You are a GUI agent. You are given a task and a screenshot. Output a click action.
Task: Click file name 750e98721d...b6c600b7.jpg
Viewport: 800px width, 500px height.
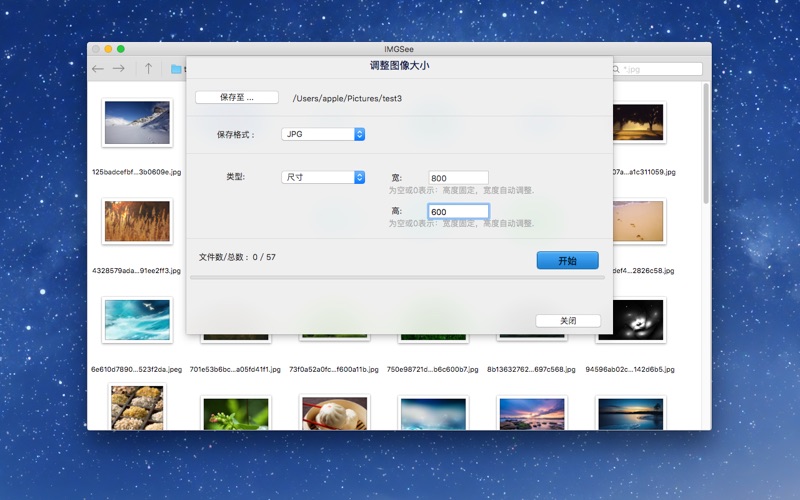[433, 369]
